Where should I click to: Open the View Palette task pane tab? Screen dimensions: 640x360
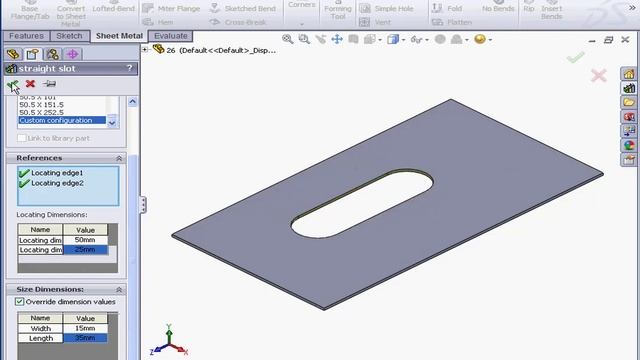click(629, 131)
